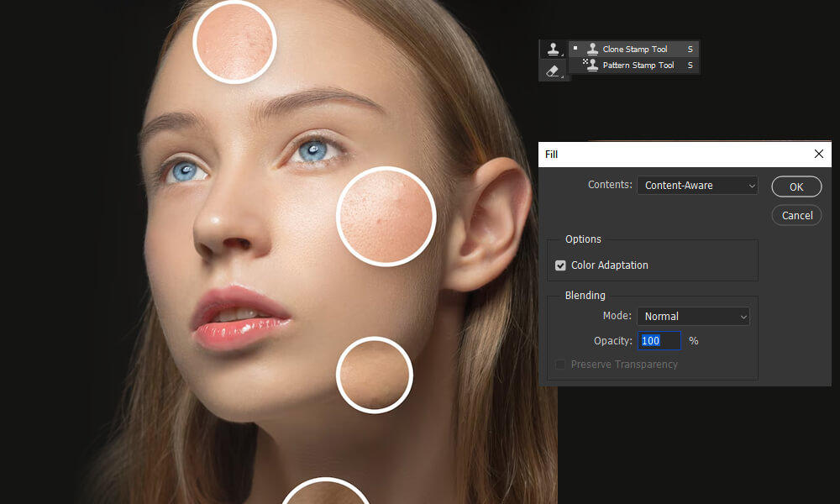Open the Contents dropdown in the Fill dialog
Viewport: 840px width, 504px height.
[x=697, y=185]
